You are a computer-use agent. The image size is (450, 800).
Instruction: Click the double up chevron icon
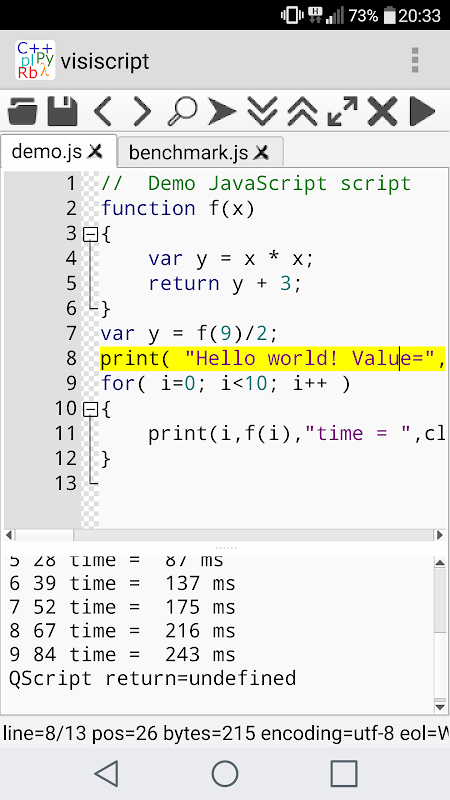[x=302, y=111]
